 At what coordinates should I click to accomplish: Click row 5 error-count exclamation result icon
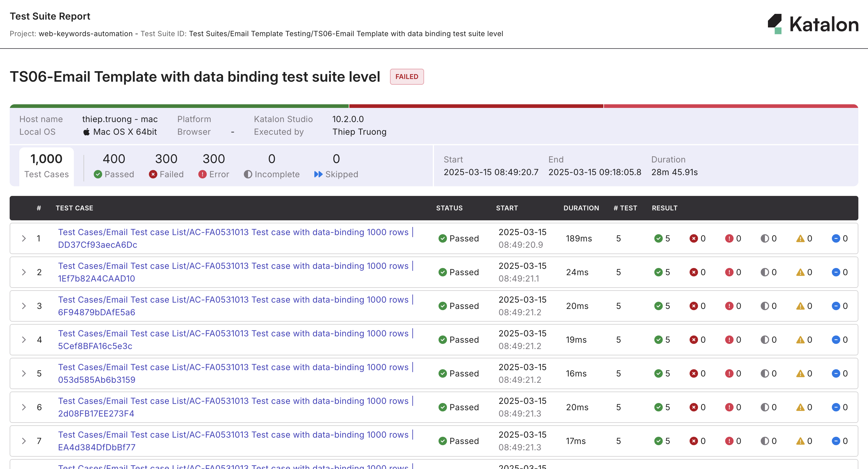point(729,373)
